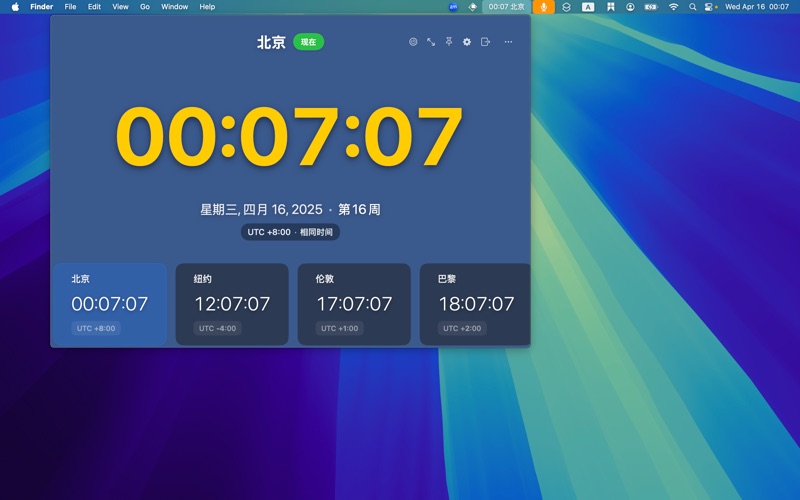The image size is (800, 500).
Task: Open Spotlight search magnifier icon
Action: tap(692, 7)
